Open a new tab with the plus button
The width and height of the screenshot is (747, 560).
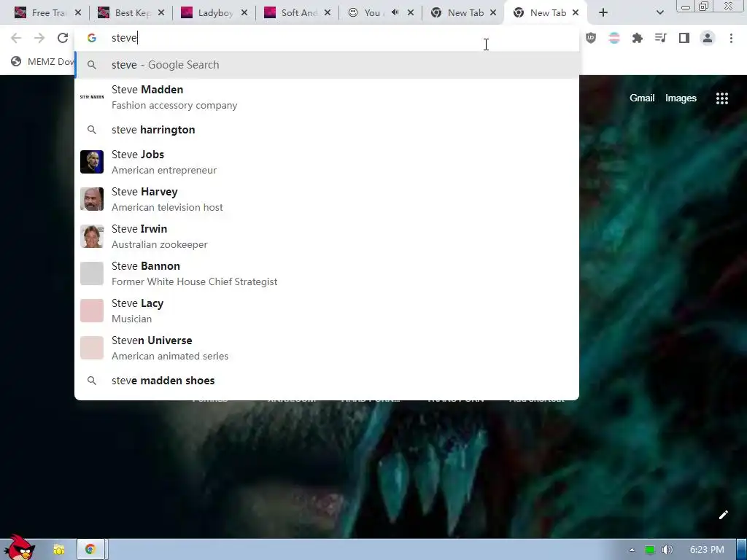coord(603,13)
